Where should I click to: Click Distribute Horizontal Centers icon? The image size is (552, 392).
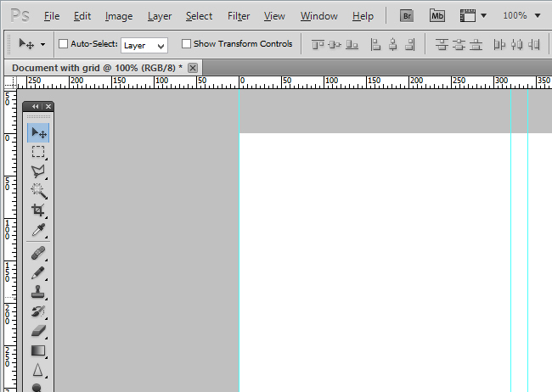(517, 45)
